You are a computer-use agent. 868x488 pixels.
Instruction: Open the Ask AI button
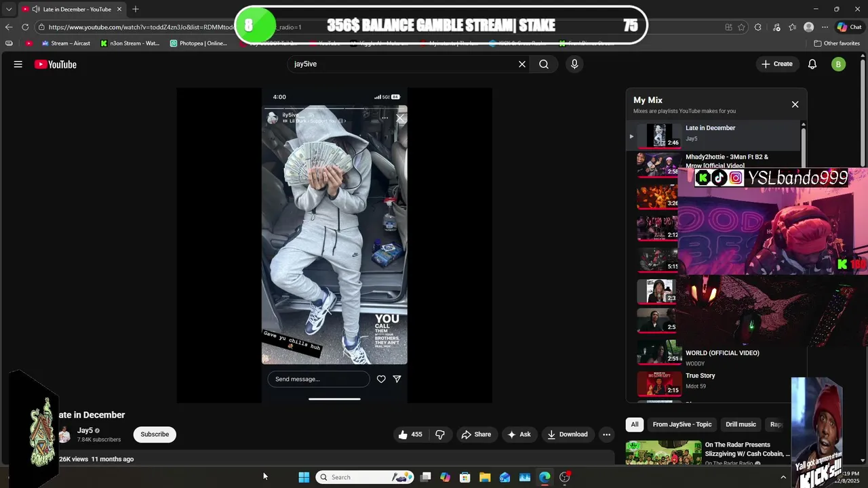[519, 434]
